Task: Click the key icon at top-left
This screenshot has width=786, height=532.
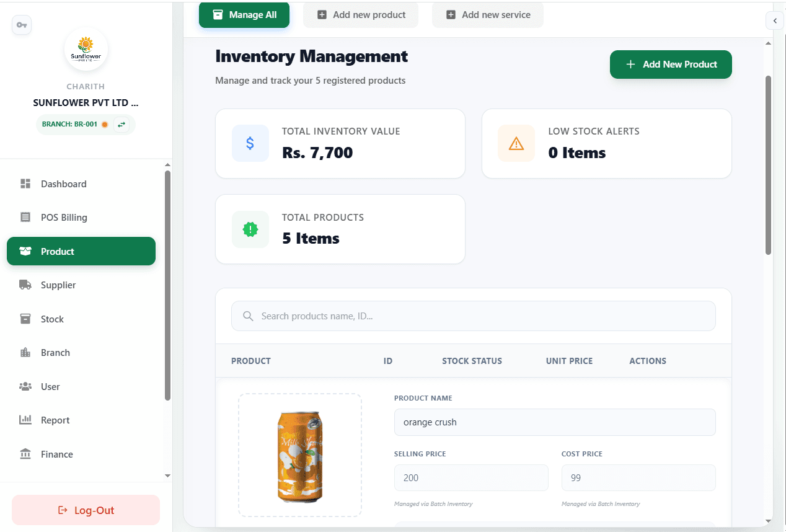Action: (x=22, y=25)
